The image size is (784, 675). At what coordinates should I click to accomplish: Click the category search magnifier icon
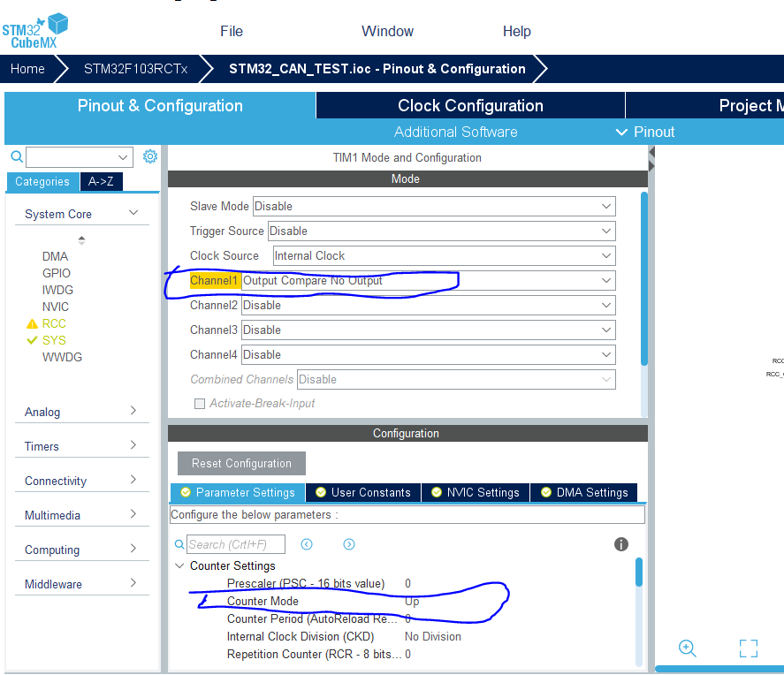tap(17, 157)
